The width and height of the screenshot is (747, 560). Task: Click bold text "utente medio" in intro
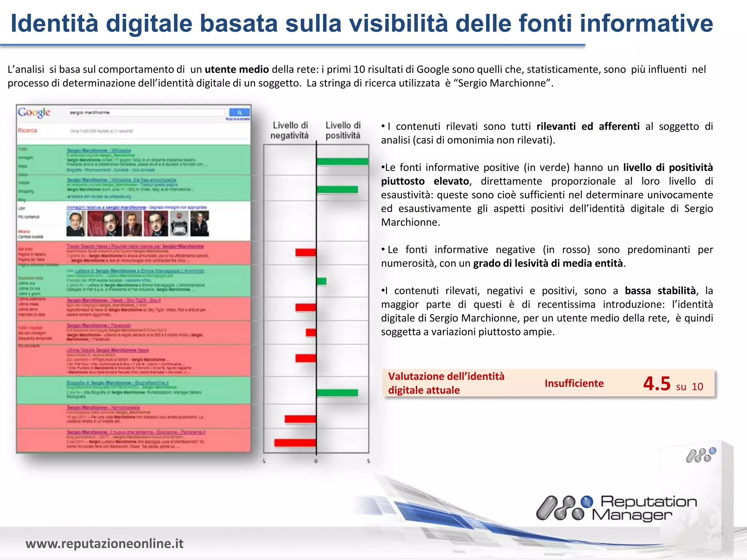(237, 69)
